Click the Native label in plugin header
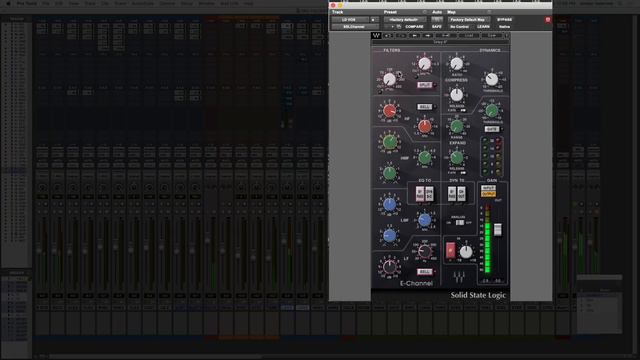The height and width of the screenshot is (360, 640). pyautogui.click(x=504, y=27)
